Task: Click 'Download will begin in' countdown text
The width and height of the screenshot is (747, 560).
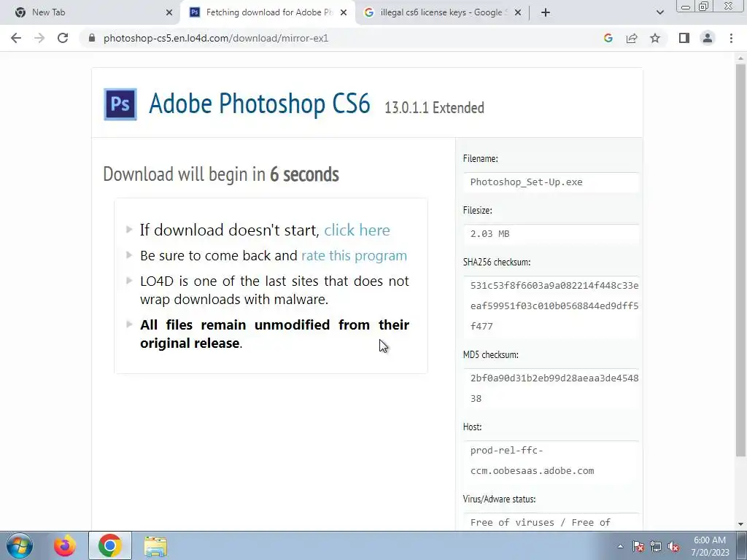Action: tap(221, 174)
